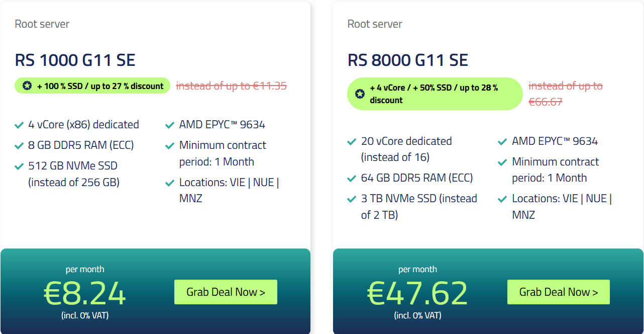This screenshot has height=334, width=644.
Task: Click strikethrough price instead of up to €11.35
Action: (231, 86)
